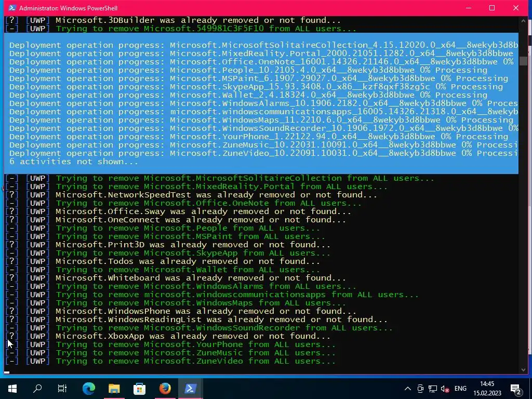Open the Windows Start menu
The height and width of the screenshot is (399, 532).
tap(12, 389)
